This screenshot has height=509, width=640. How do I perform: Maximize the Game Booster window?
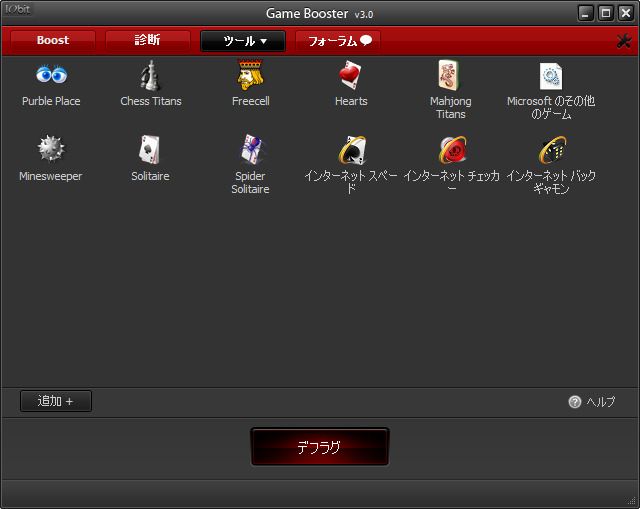606,13
